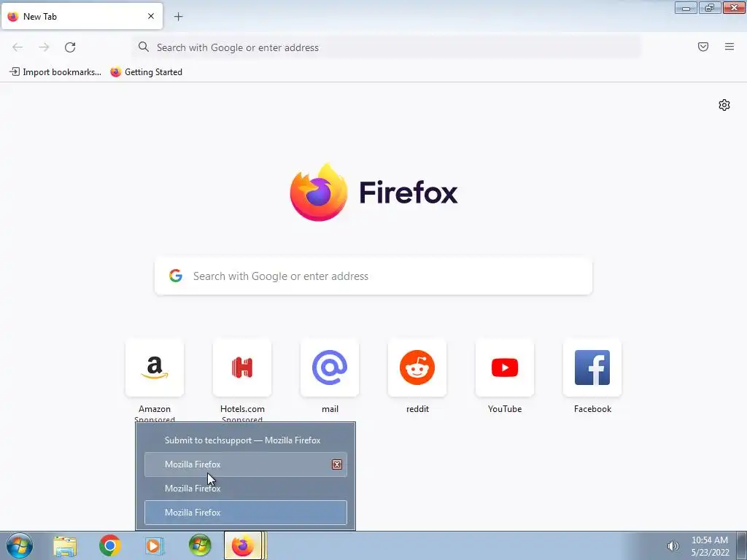Switch to Submit to techsupport window
Screen dimensions: 747x560
point(246,440)
